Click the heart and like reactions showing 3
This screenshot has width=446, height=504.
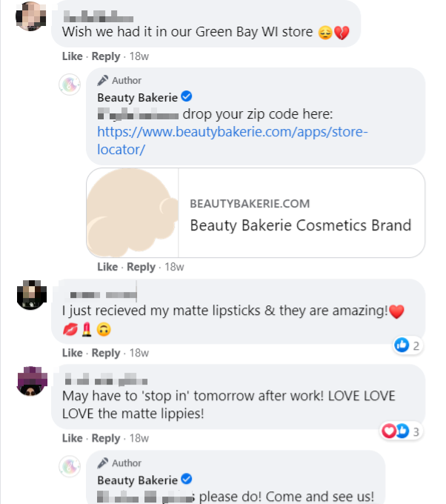point(395,431)
